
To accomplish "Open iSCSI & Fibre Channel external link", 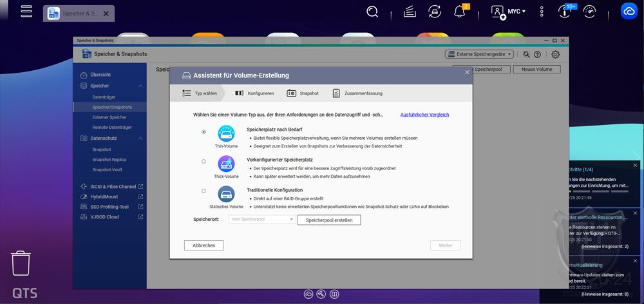I will coord(140,187).
